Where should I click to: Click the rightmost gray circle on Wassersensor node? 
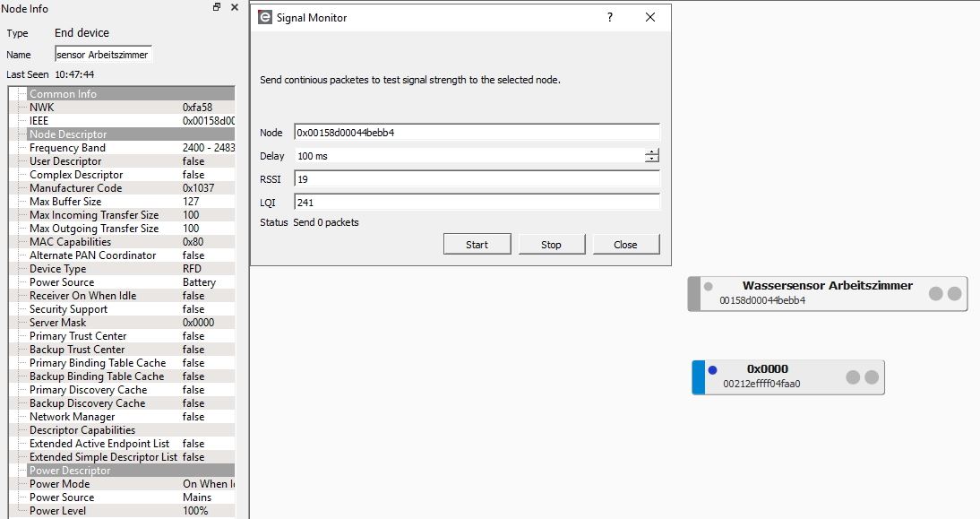[954, 293]
